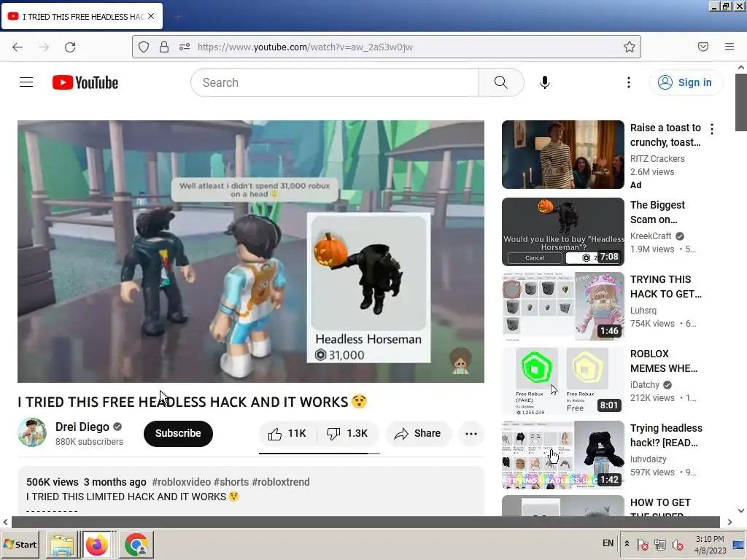Click the #robloxtrend hashtag
The width and height of the screenshot is (747, 560).
click(281, 482)
